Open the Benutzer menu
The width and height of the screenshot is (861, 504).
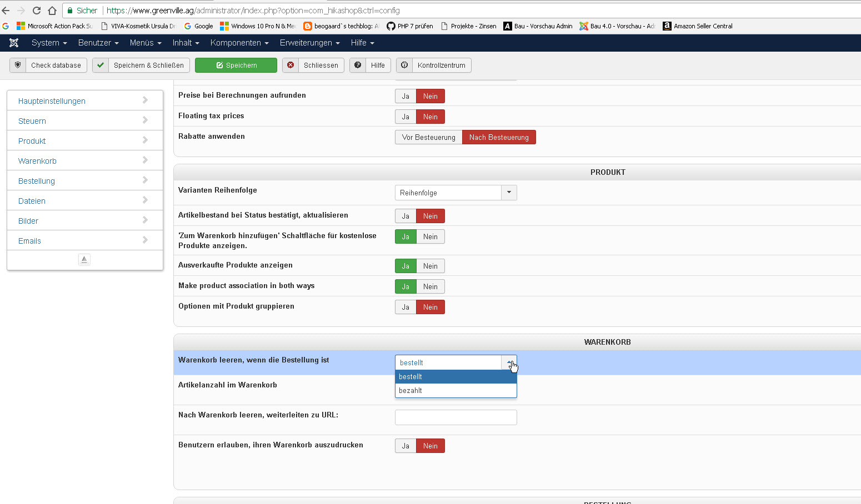pos(98,43)
